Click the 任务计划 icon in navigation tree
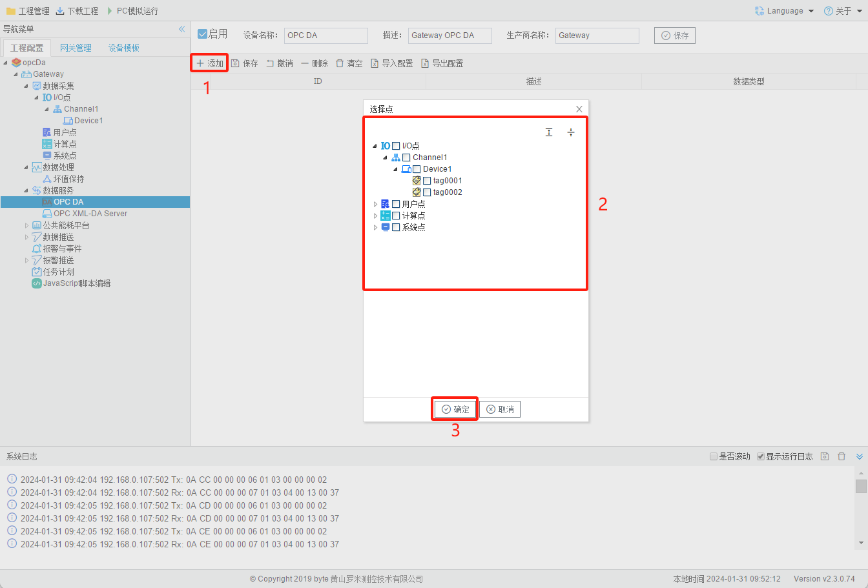The image size is (868, 588). [37, 272]
